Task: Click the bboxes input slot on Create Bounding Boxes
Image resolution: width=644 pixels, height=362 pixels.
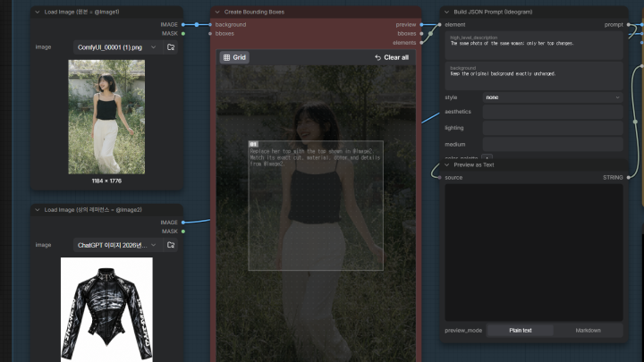Action: coord(210,34)
